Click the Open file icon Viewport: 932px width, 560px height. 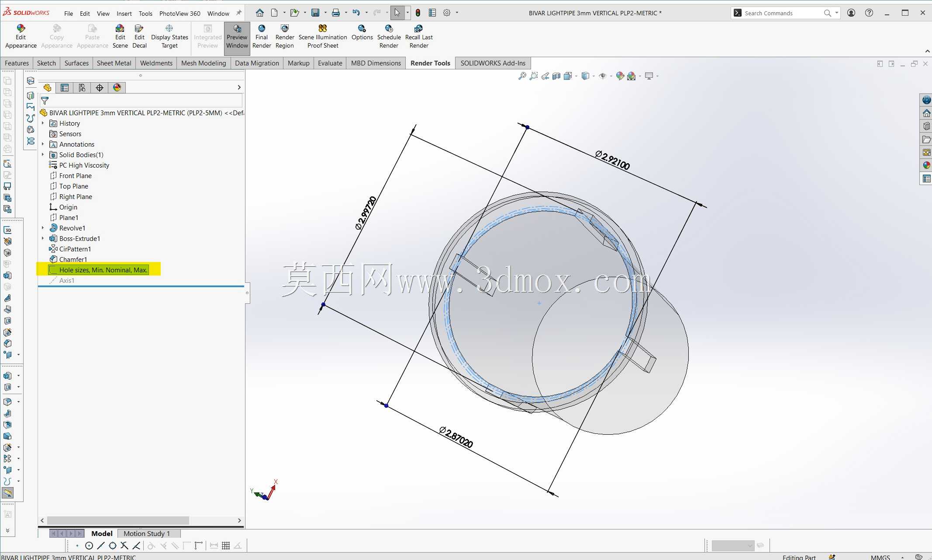click(x=295, y=13)
